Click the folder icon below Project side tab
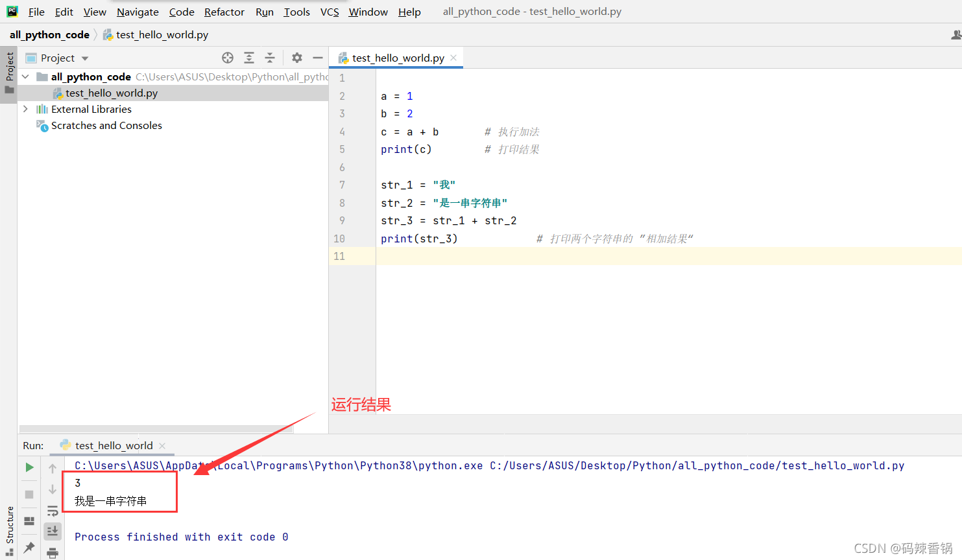 9,89
